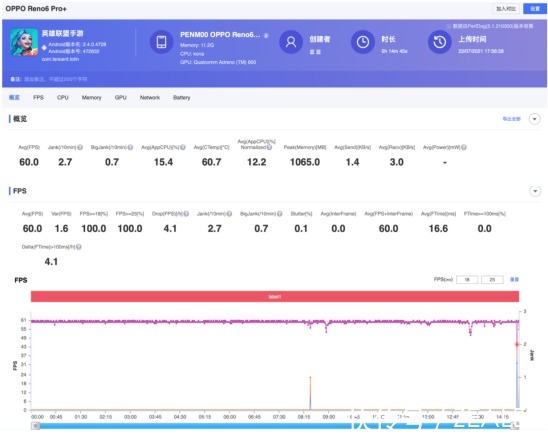
Task: Click the Delta(FTime) value 4.1
Action: [51, 262]
